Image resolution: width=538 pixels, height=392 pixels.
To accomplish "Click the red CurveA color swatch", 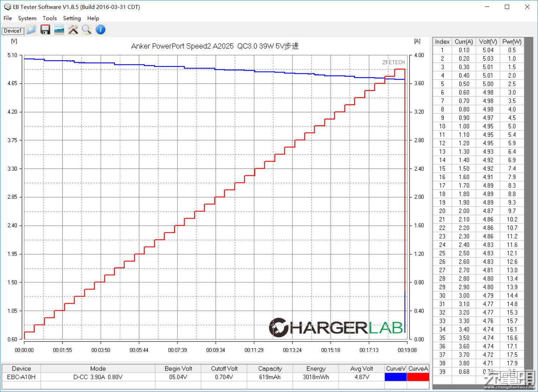I will point(418,377).
